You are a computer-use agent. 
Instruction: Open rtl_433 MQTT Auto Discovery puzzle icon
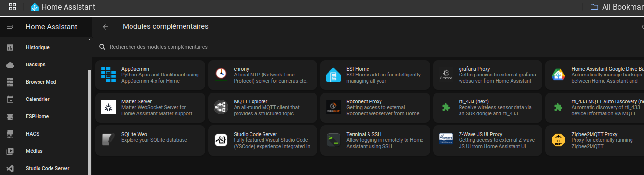coord(558,107)
